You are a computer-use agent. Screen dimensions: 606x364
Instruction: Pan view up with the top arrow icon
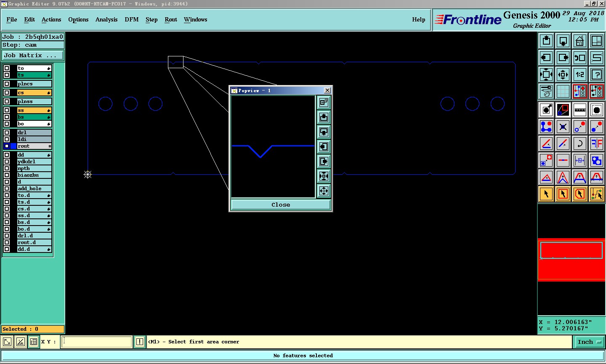click(546, 40)
